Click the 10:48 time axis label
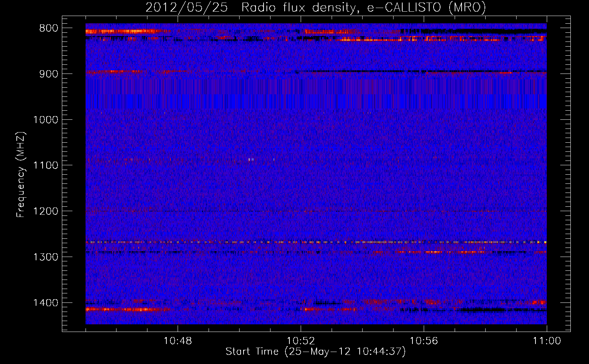589x364 pixels. (178, 341)
